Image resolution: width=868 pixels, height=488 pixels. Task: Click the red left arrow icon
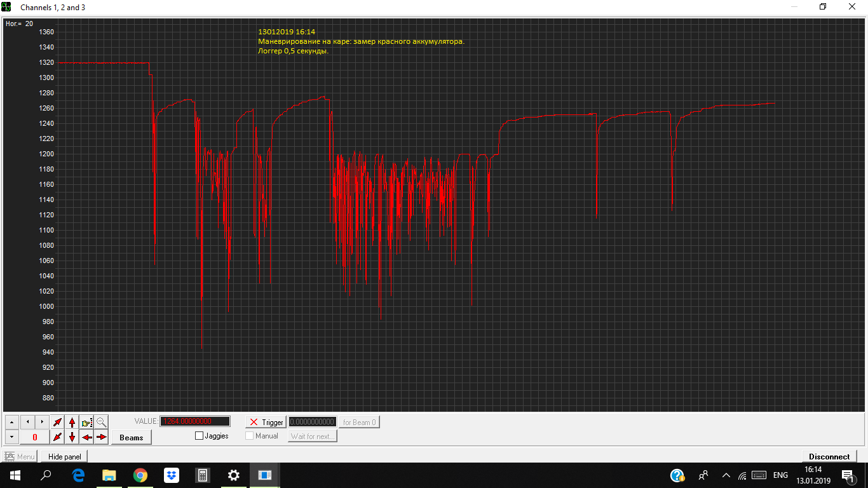(87, 437)
